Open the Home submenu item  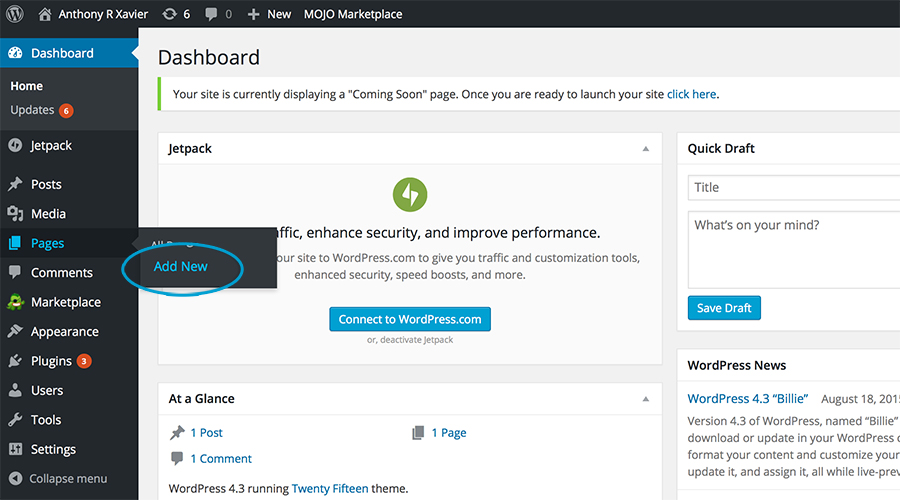pos(26,86)
